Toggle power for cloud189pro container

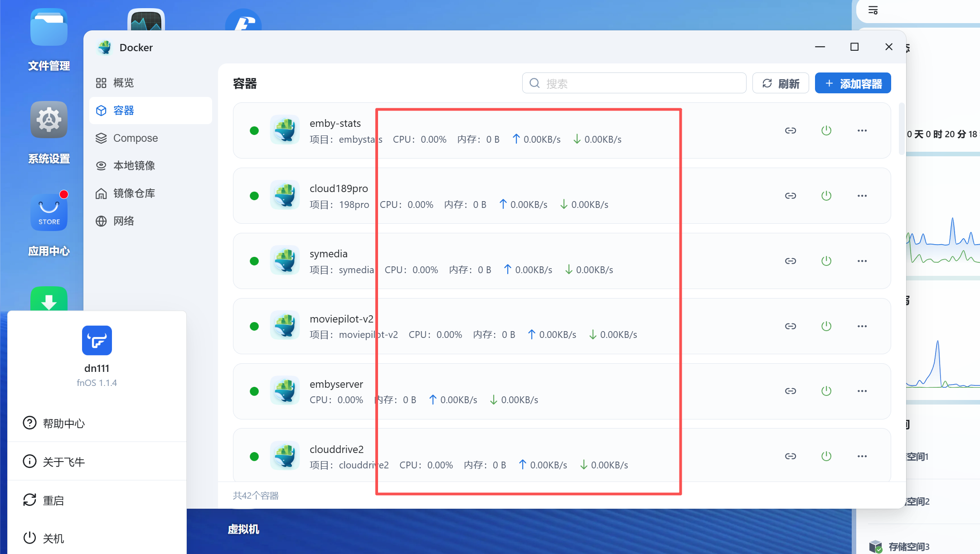(x=826, y=196)
